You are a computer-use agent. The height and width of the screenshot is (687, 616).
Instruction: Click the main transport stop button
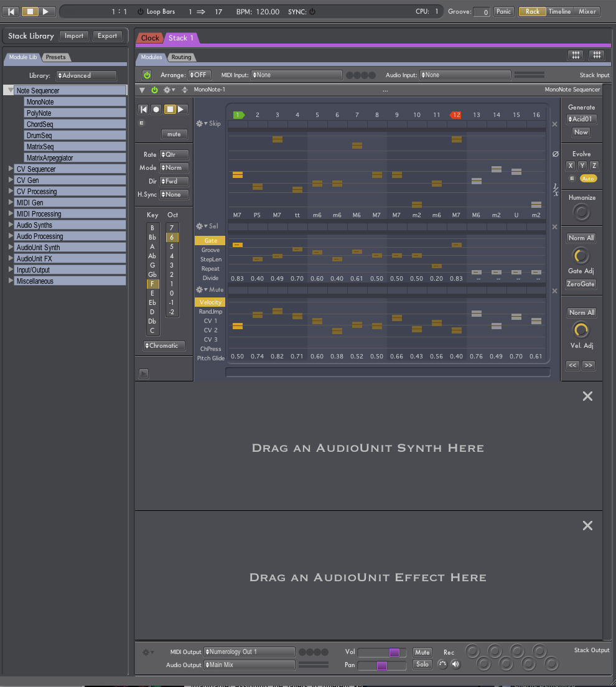[x=30, y=12]
